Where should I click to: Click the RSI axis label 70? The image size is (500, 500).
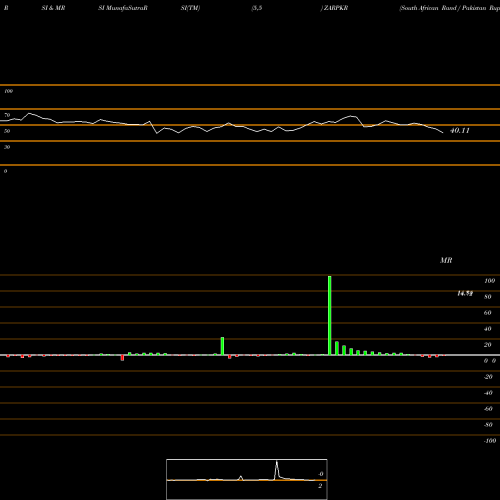[x=7, y=115]
